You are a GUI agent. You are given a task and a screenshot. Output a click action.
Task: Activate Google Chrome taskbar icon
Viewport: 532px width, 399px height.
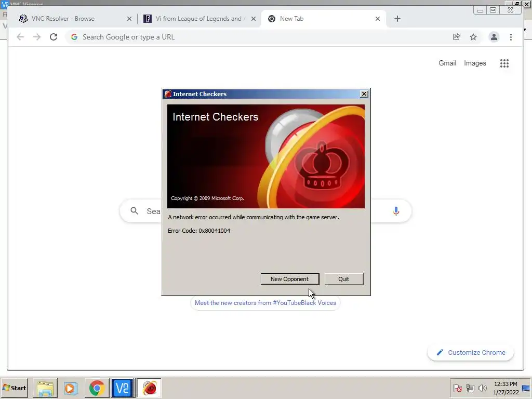tap(97, 388)
